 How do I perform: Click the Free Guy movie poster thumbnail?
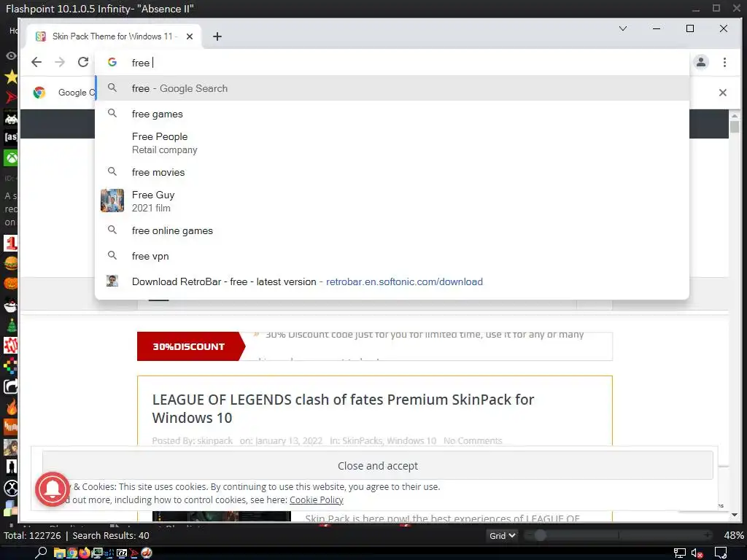(x=112, y=201)
